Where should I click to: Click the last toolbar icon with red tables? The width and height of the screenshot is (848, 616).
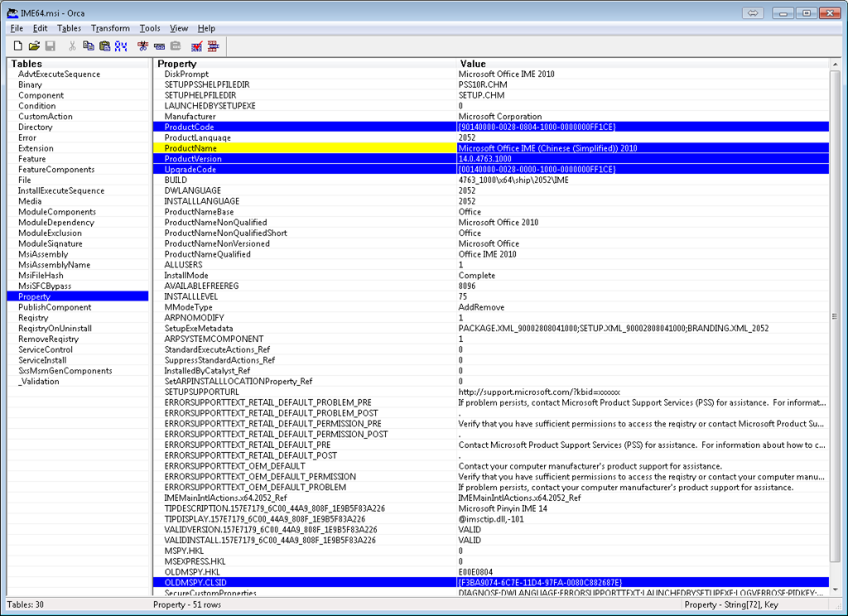(x=213, y=46)
